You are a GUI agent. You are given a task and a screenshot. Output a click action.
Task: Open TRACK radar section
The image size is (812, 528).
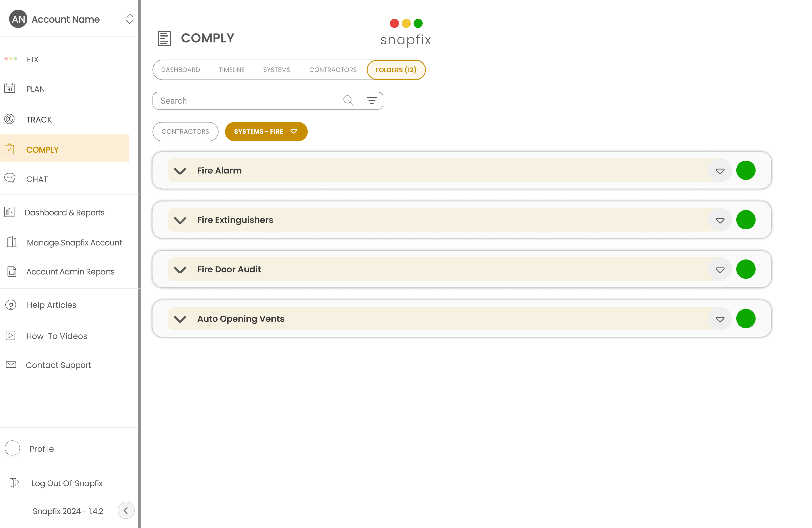pos(39,119)
